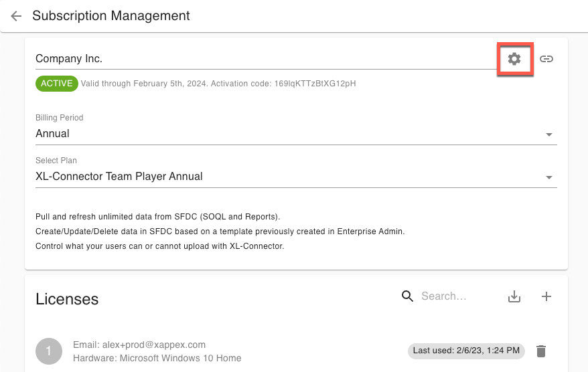Download the licenses list
The image size is (588, 372).
(x=514, y=296)
